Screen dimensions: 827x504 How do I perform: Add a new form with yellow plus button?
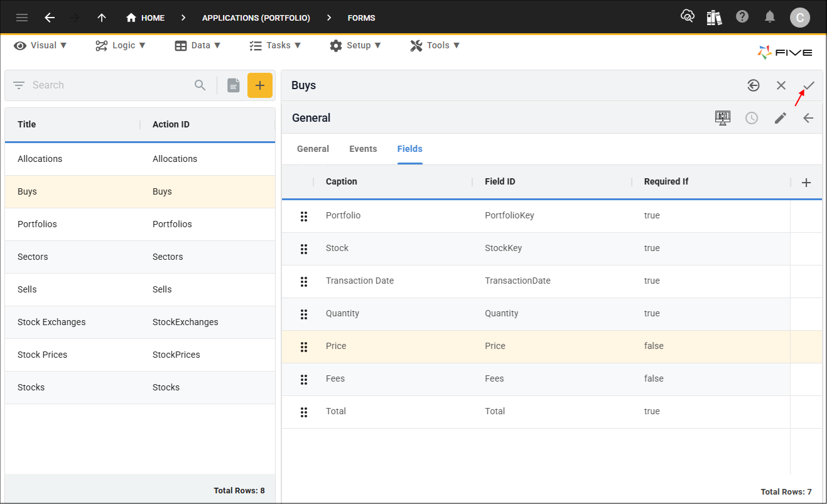click(x=259, y=85)
